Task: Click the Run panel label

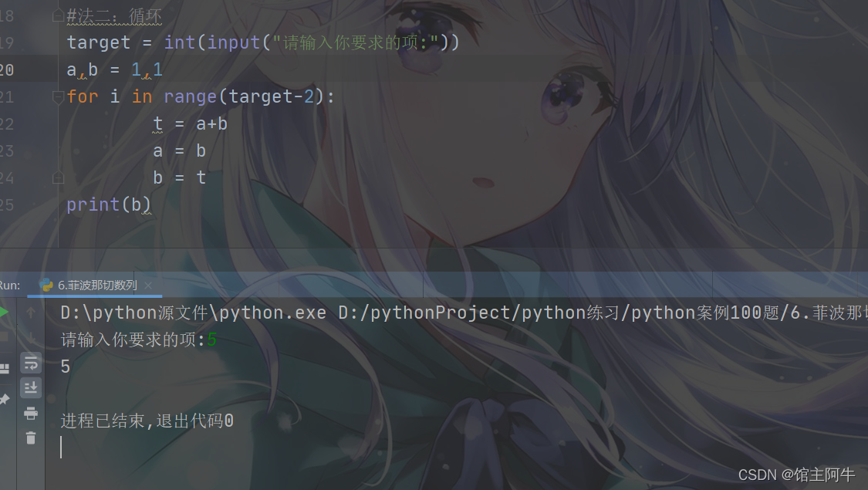Action: (x=9, y=286)
